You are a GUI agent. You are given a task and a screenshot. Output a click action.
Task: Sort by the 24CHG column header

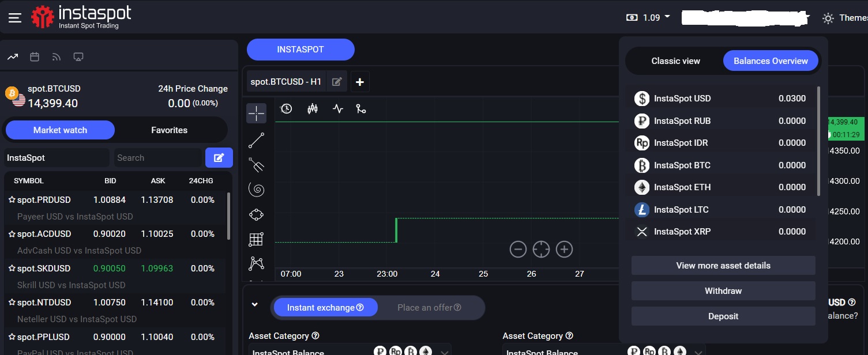click(201, 181)
